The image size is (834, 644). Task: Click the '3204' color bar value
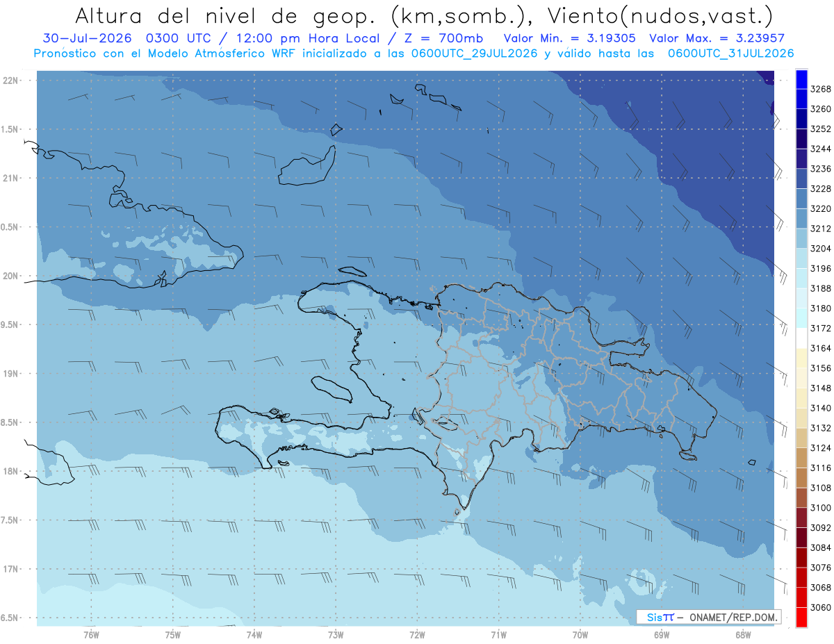(821, 249)
